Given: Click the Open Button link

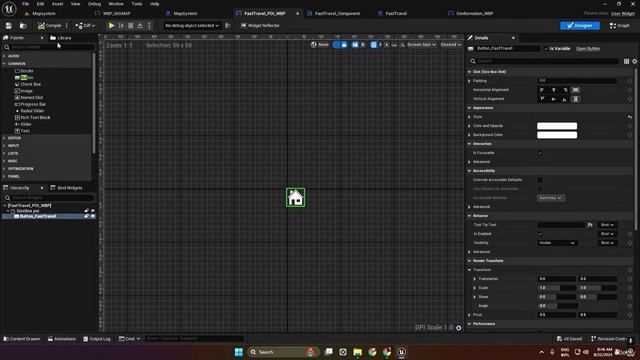Looking at the screenshot, I should point(588,49).
